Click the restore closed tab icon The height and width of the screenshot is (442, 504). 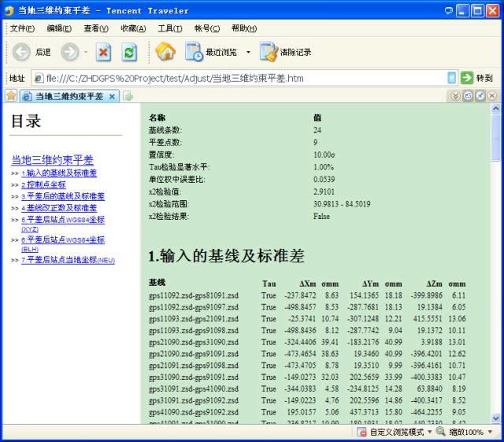(468, 96)
